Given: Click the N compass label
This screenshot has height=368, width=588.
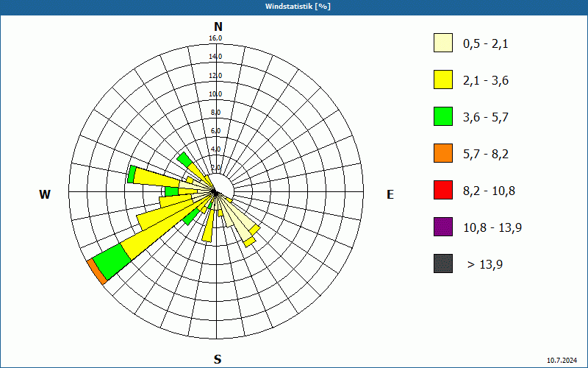Looking at the screenshot, I should click(218, 26).
